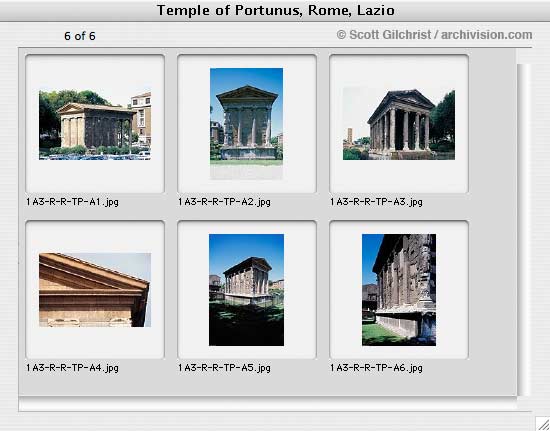Click the 1A3-R-R-TP-A5.jpg filename label
The image size is (550, 431).
[224, 368]
